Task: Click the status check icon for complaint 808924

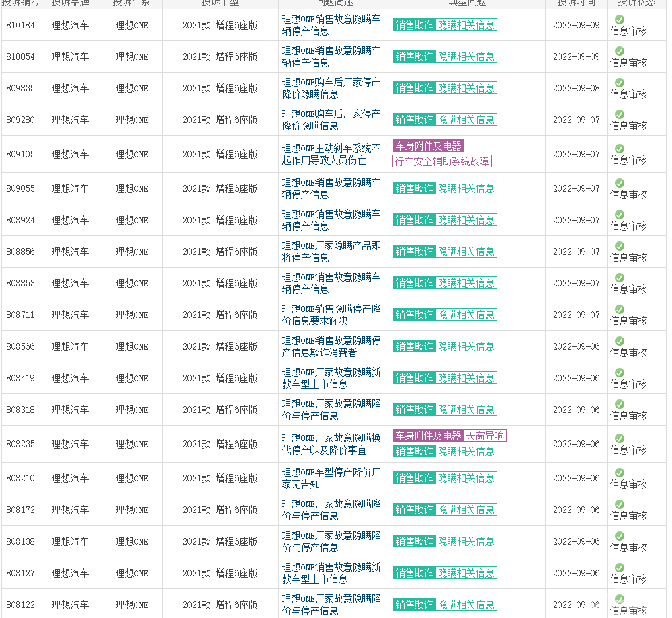Action: (x=620, y=215)
